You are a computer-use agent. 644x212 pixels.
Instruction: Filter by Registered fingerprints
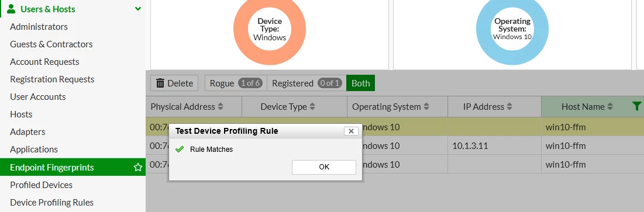tap(306, 84)
